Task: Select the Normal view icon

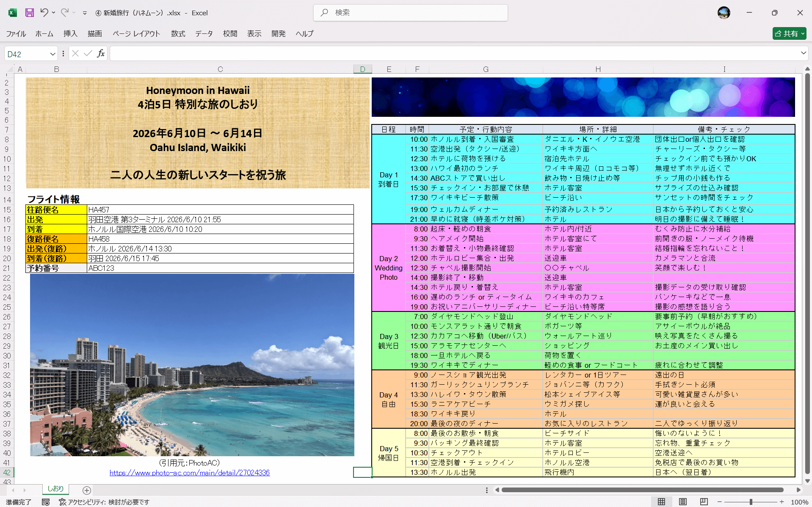Action: coord(662,502)
